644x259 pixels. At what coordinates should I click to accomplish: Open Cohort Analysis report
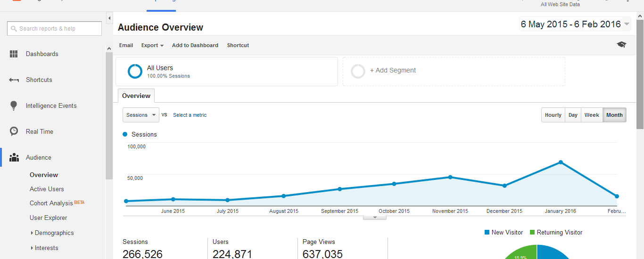point(51,203)
